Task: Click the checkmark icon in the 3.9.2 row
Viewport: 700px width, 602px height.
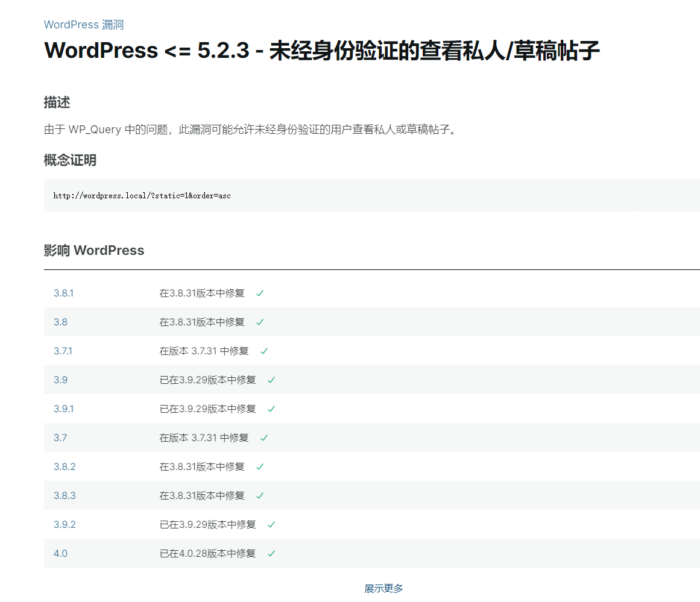Action: pos(271,524)
